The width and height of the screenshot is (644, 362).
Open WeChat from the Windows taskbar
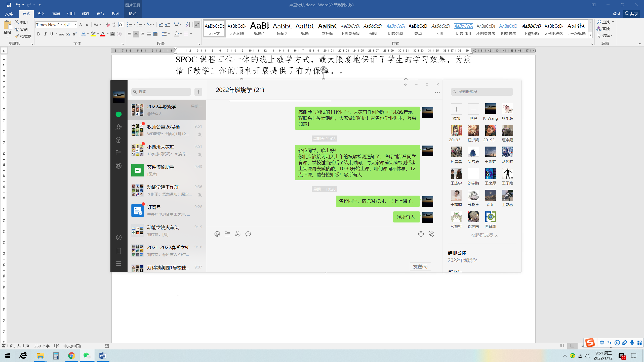[x=87, y=356]
